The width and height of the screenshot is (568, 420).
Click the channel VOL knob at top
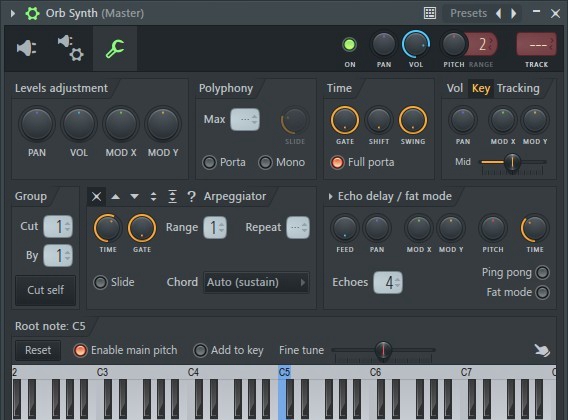(416, 45)
